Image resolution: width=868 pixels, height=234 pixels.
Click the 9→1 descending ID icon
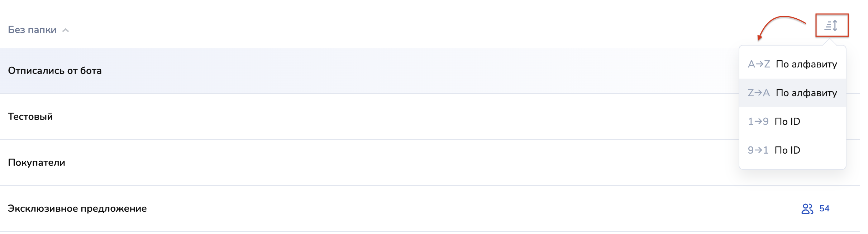pos(758,150)
